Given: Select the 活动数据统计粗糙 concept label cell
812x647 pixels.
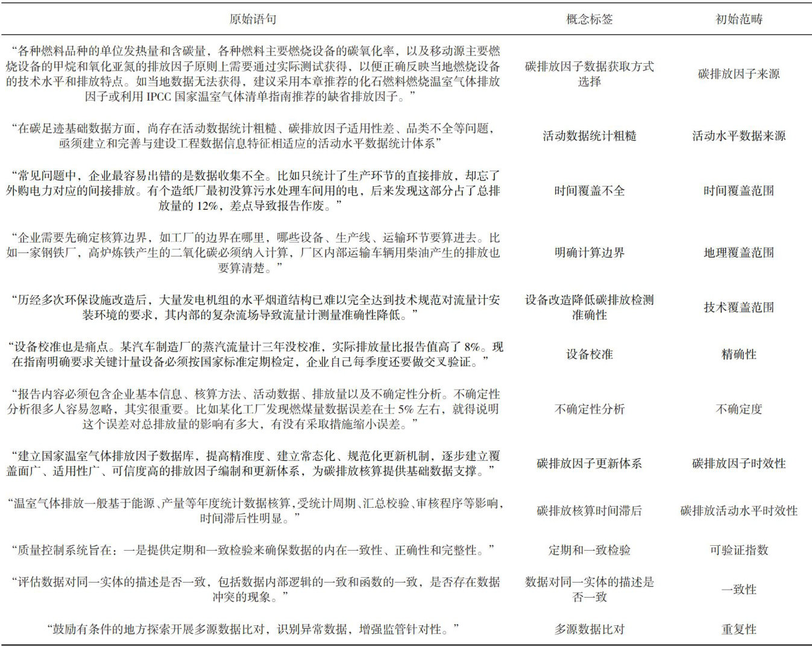Looking at the screenshot, I should (589, 136).
